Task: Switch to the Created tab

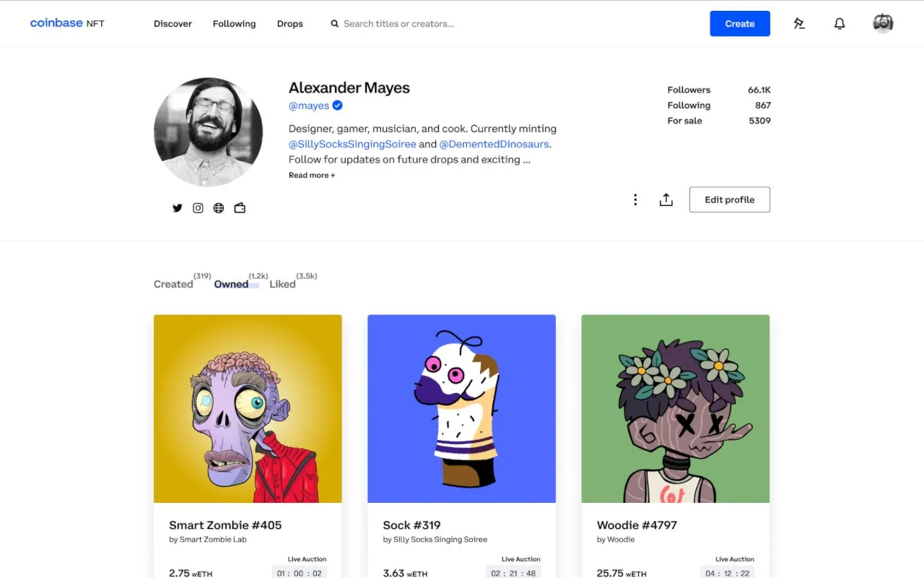Action: pos(173,285)
